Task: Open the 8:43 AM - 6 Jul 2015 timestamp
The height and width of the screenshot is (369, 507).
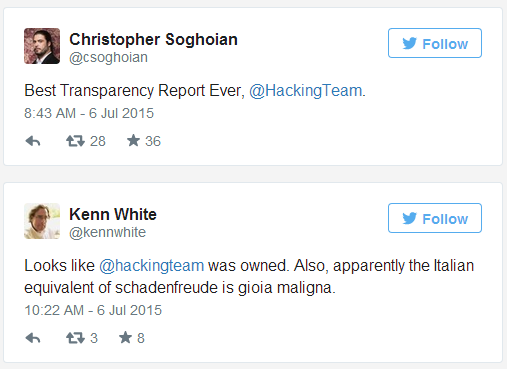Action: pyautogui.click(x=89, y=113)
